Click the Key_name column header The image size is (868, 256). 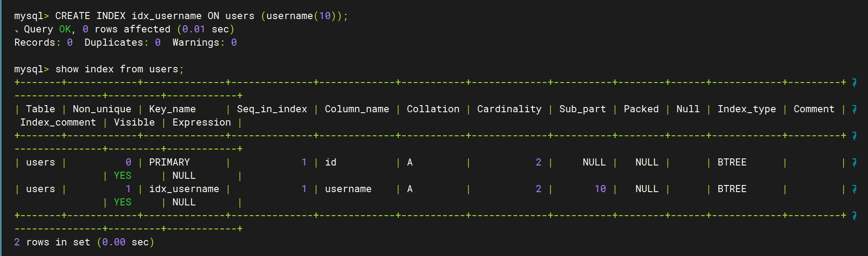click(x=172, y=109)
